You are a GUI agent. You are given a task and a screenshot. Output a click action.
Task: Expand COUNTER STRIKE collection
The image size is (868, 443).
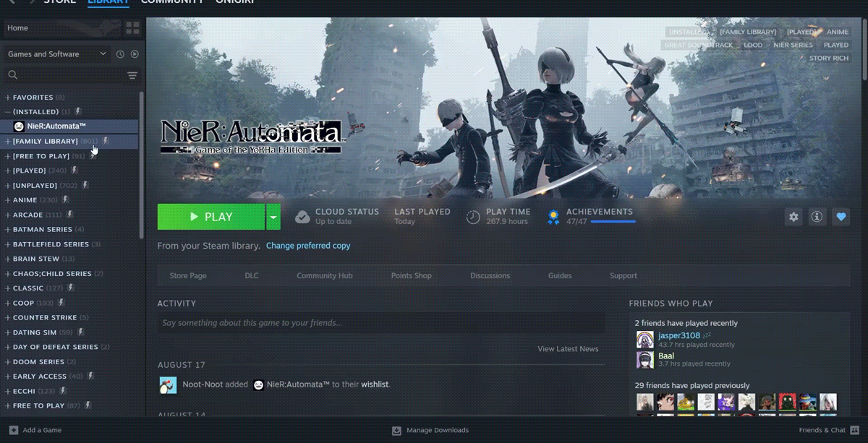tap(7, 317)
